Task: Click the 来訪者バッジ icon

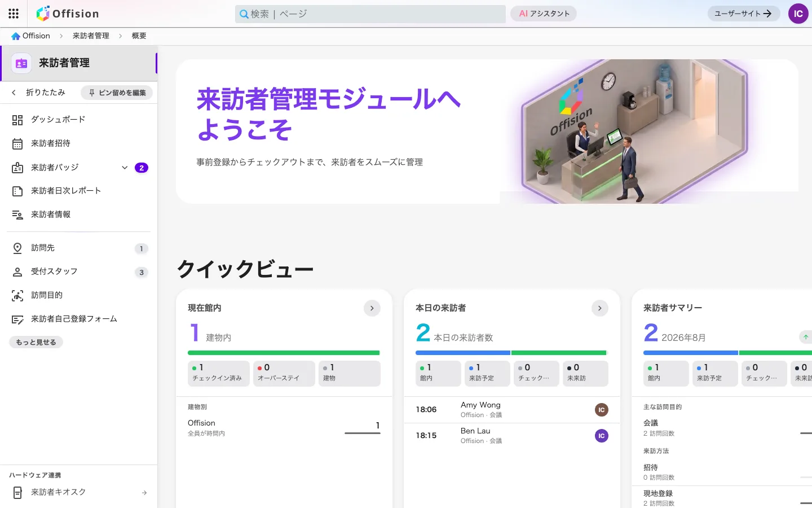Action: coord(17,168)
